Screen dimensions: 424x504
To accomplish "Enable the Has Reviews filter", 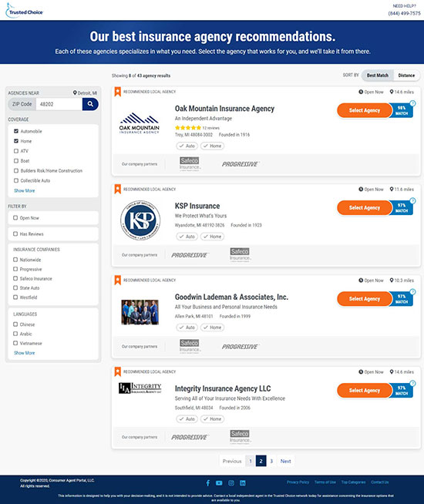I will coord(15,234).
